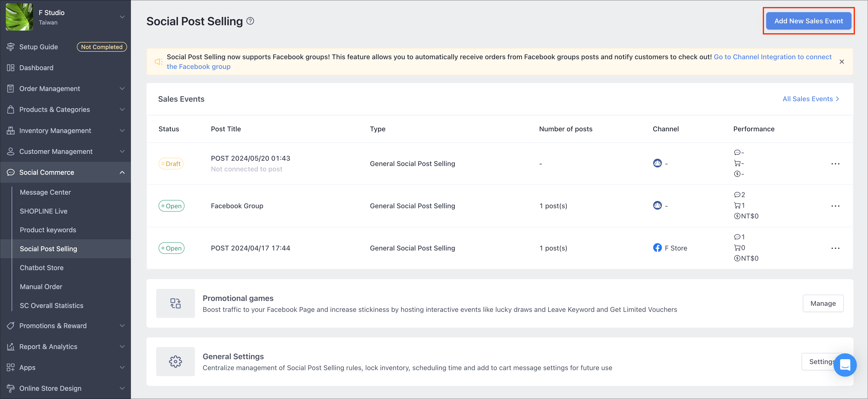Click the Report & Analytics chart icon
The image size is (868, 399).
click(11, 347)
